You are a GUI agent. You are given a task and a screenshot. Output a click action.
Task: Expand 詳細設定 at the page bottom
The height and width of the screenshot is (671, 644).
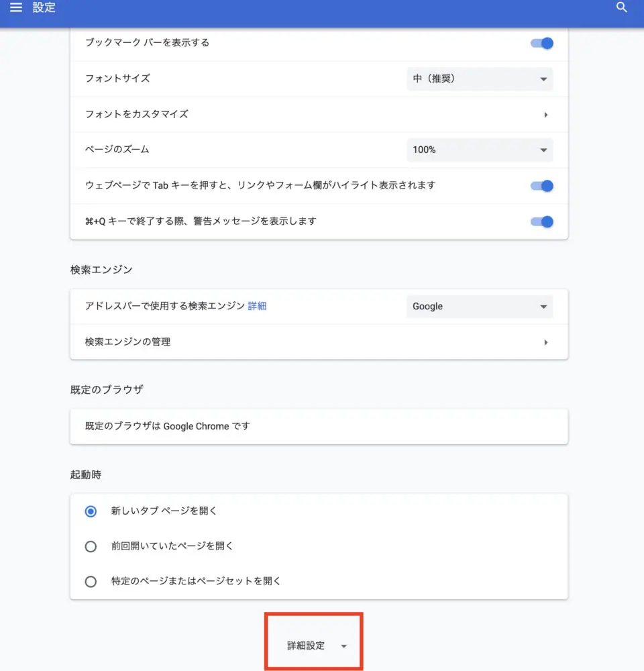[314, 646]
